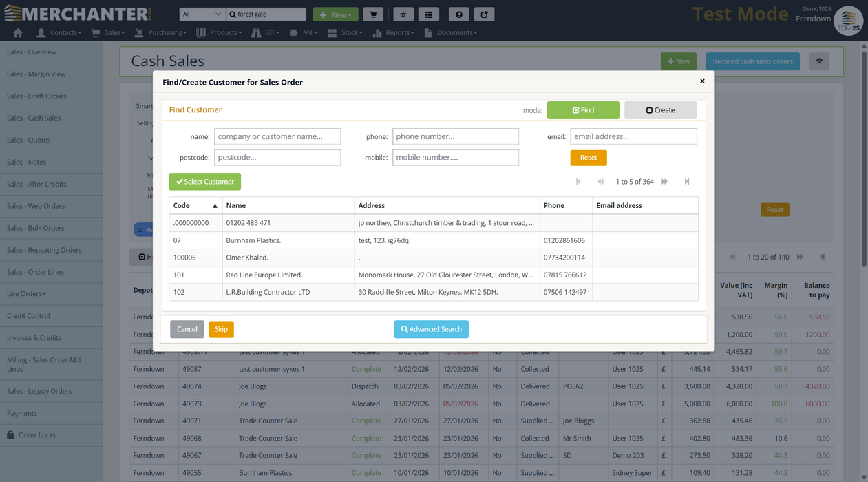
Task: Open the Products menu
Action: (x=219, y=32)
